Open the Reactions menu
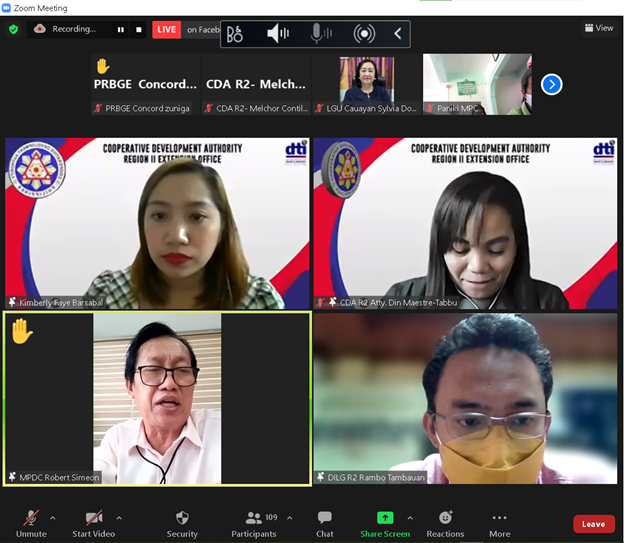Image resolution: width=624 pixels, height=543 pixels. pos(445,524)
